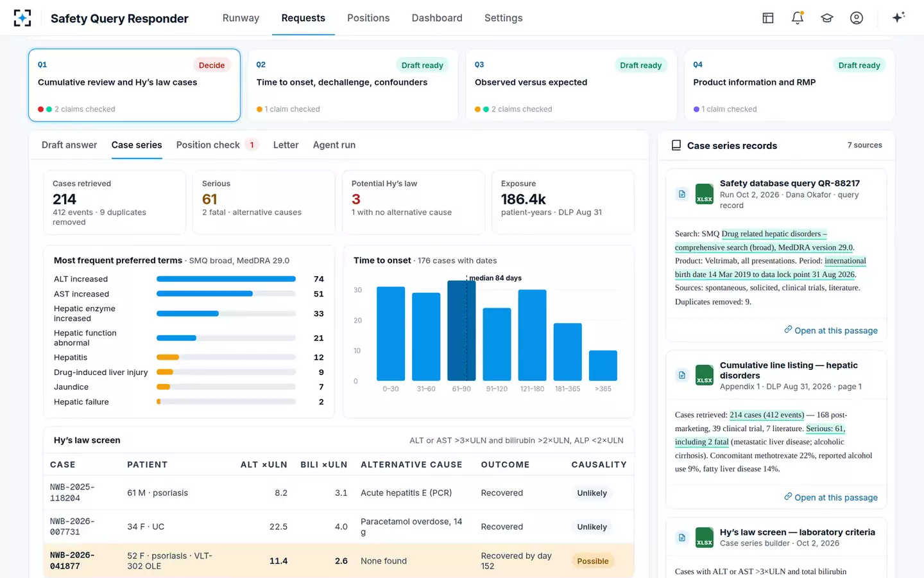
Task: Click the Potential Hy's law summary card
Action: point(413,202)
